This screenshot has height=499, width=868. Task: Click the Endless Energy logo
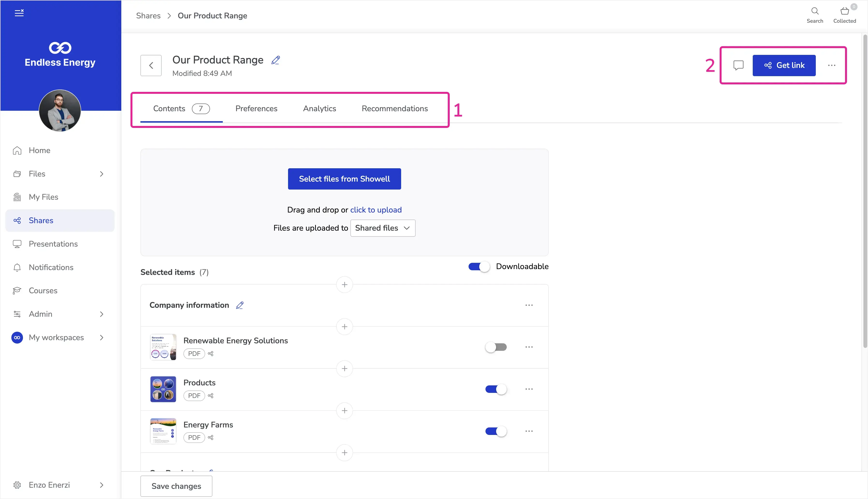click(60, 54)
